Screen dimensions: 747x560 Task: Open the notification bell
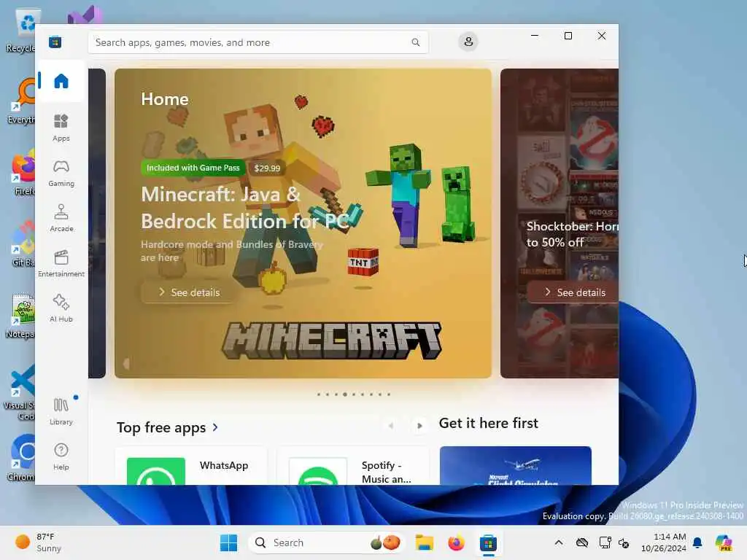(x=697, y=542)
